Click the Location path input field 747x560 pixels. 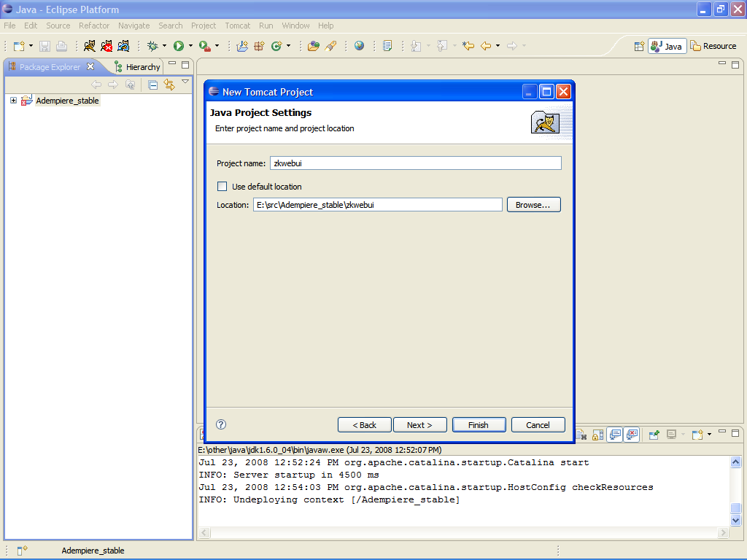[x=377, y=205]
